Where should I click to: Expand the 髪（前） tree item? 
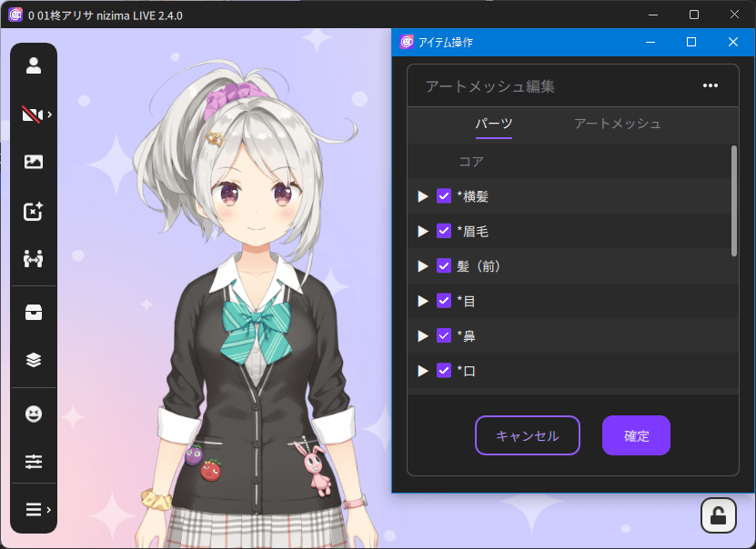422,266
